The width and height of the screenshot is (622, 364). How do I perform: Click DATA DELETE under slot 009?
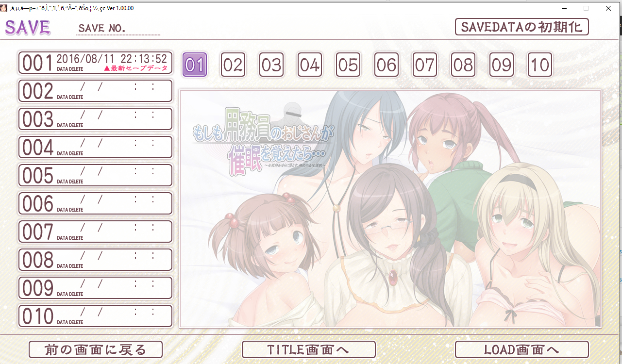pyautogui.click(x=70, y=294)
